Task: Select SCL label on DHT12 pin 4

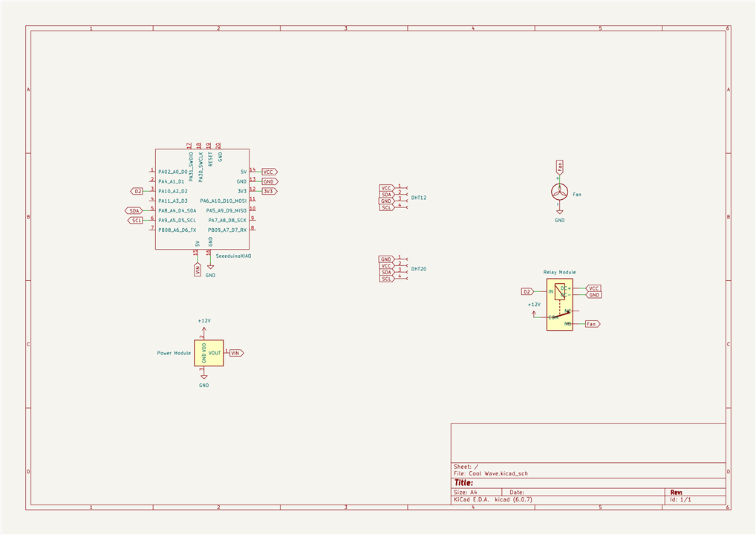Action: 387,207
